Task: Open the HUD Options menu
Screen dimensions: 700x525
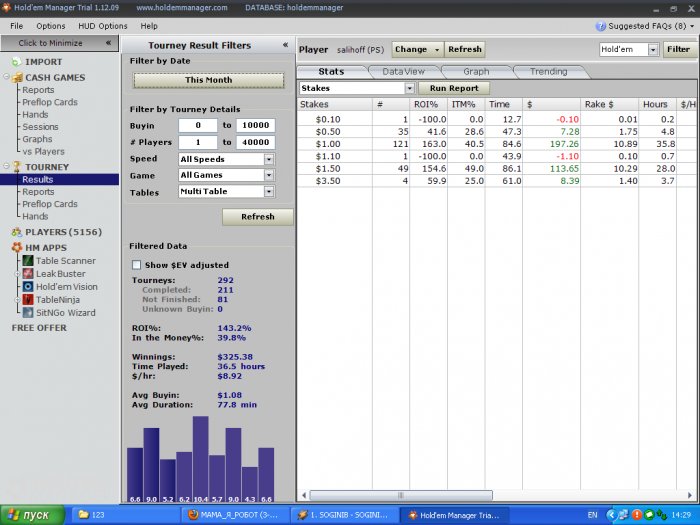Action: click(x=99, y=26)
